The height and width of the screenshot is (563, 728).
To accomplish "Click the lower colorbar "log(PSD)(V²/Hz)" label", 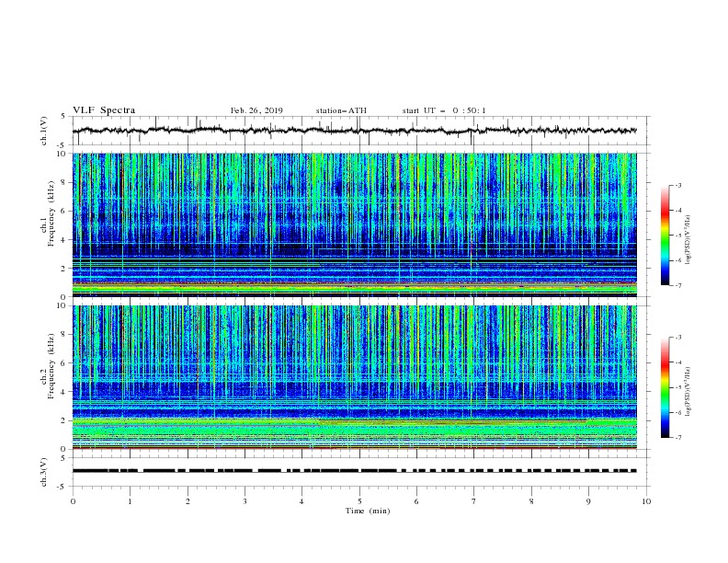I will [688, 392].
